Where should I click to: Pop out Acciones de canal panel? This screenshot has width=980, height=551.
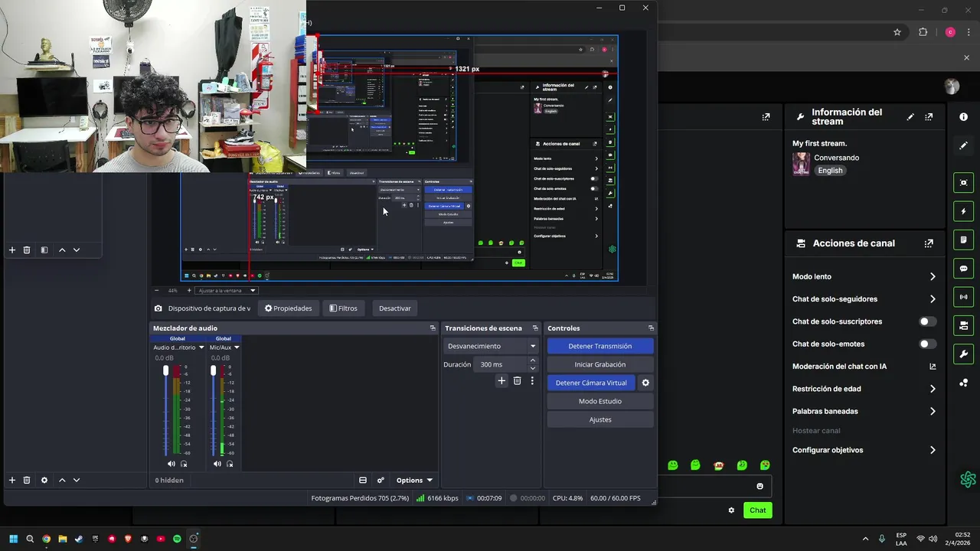click(x=929, y=243)
